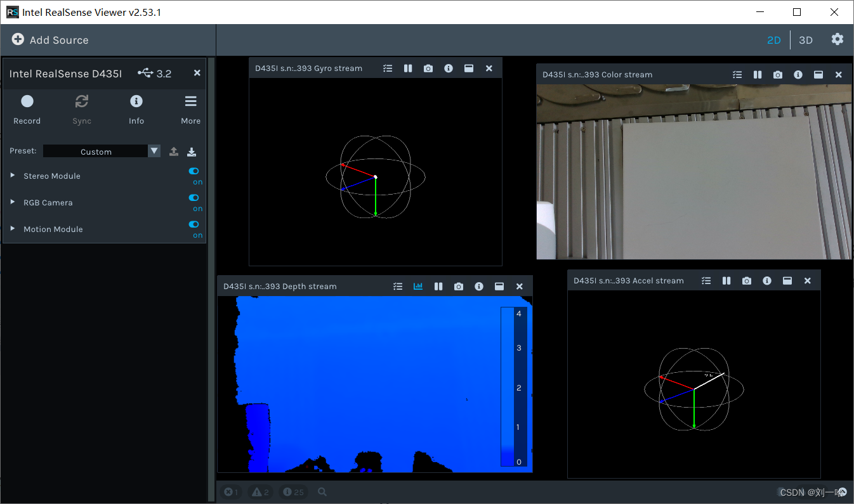Open Depth stream options list icon

point(398,287)
